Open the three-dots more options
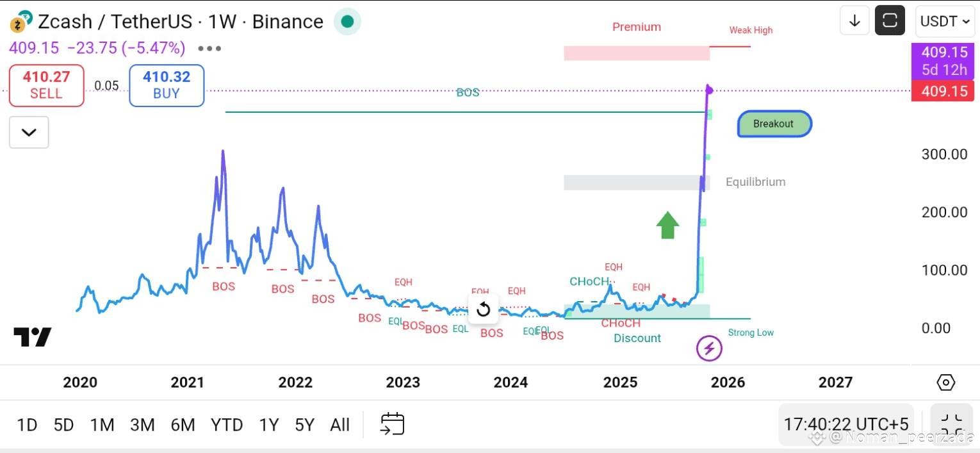The height and width of the screenshot is (453, 980). 209,48
